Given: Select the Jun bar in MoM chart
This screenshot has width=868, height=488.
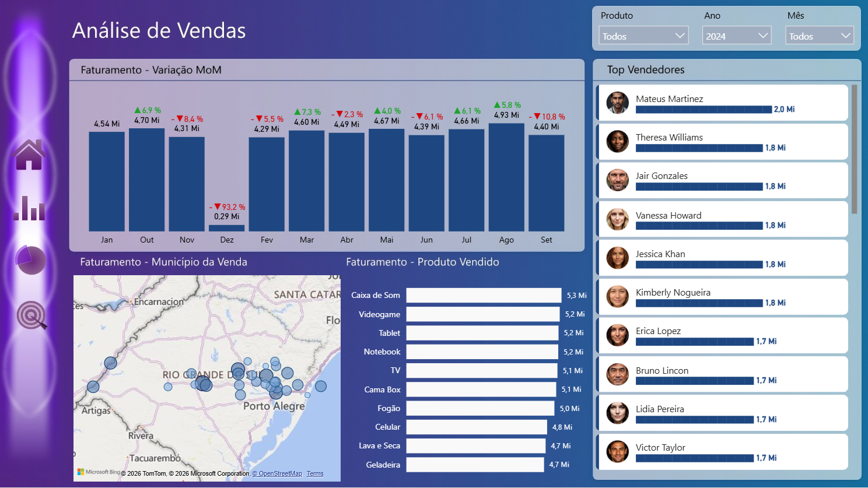Looking at the screenshot, I should (x=426, y=183).
